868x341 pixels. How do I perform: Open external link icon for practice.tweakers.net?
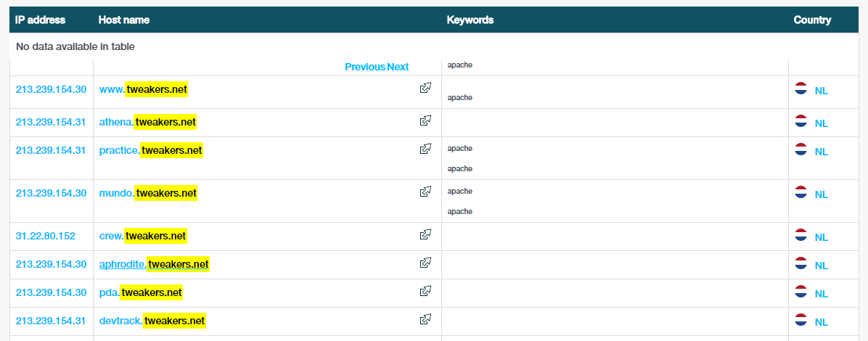(x=425, y=149)
